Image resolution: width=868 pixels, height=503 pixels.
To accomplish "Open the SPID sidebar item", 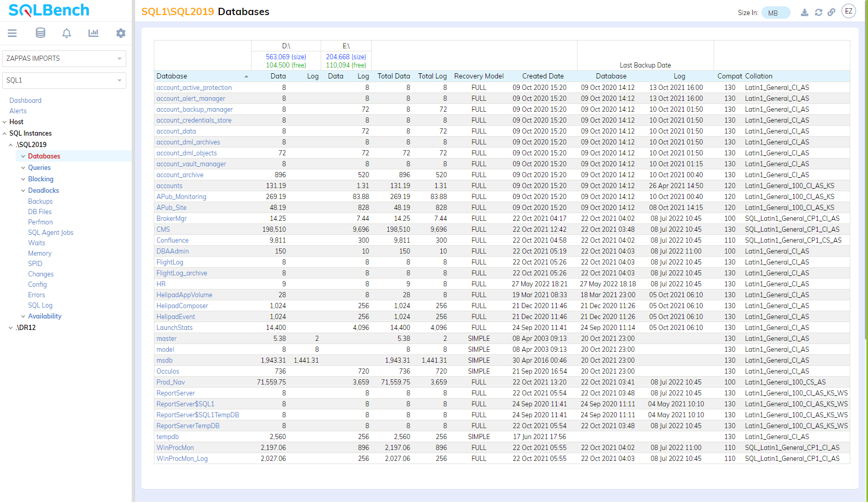I will 35,263.
